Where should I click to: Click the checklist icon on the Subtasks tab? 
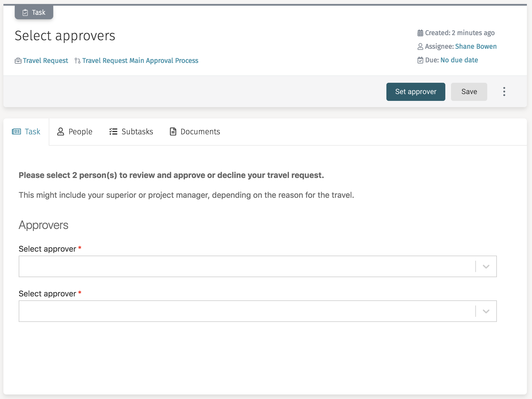point(113,131)
